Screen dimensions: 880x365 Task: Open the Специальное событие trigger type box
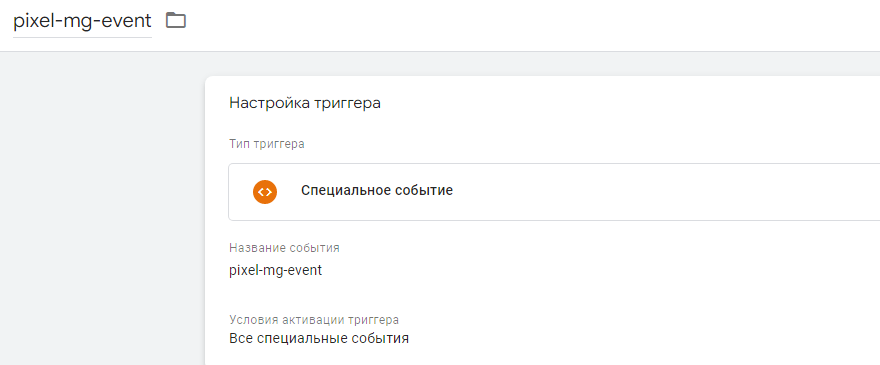tap(554, 192)
